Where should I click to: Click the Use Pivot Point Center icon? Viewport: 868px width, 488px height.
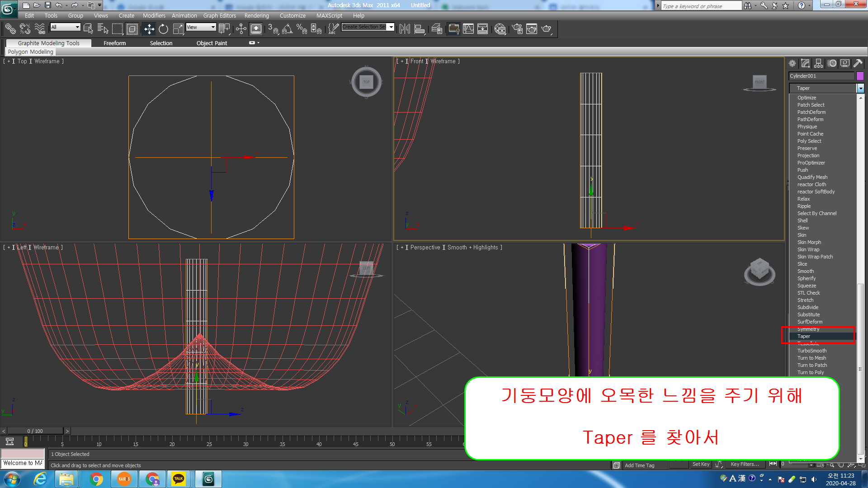pyautogui.click(x=224, y=29)
